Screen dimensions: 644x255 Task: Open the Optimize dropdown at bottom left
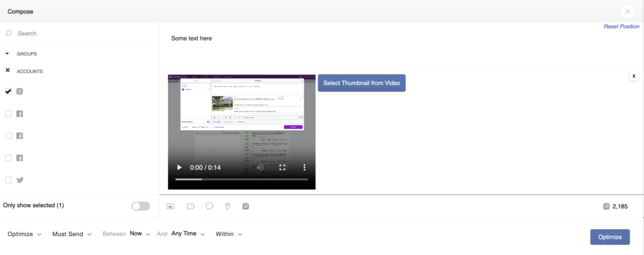tap(25, 234)
